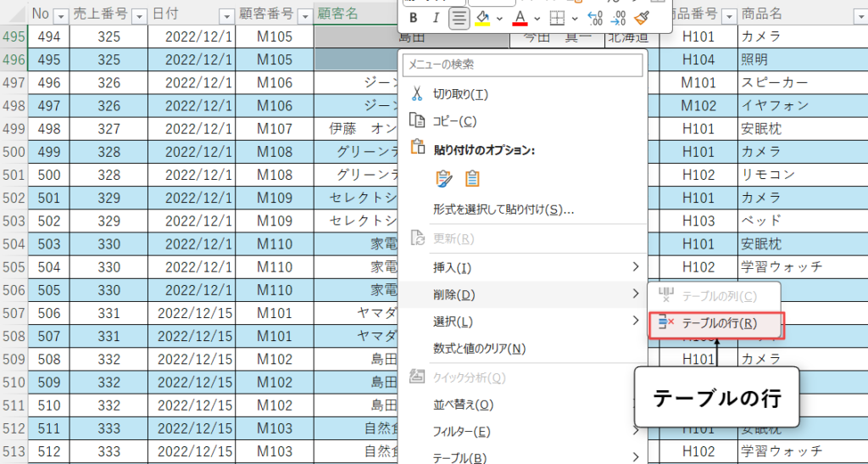The width and height of the screenshot is (868, 464).
Task: Open 形式を選択して貼り付け dialog
Action: 504,210
